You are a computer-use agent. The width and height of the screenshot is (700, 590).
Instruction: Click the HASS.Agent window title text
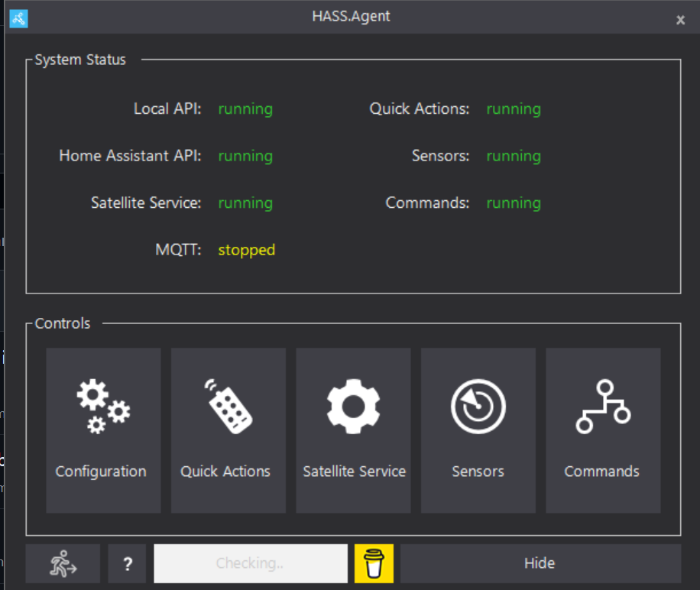351,16
